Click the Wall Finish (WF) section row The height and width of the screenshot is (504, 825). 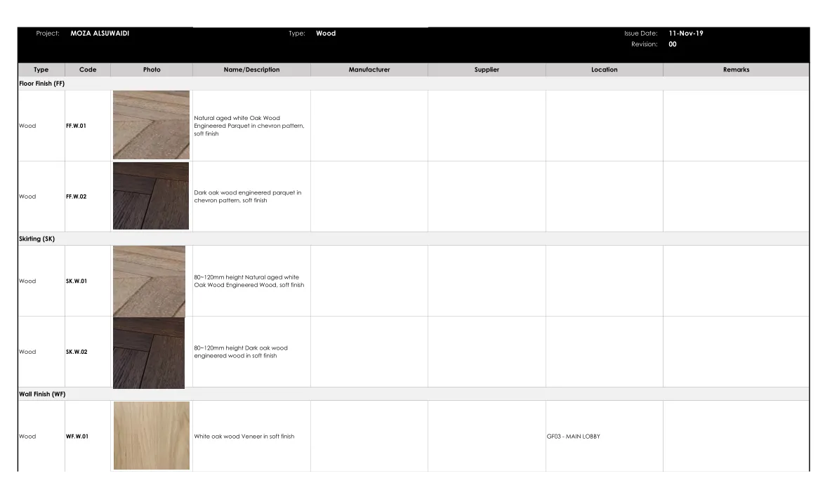[42, 394]
